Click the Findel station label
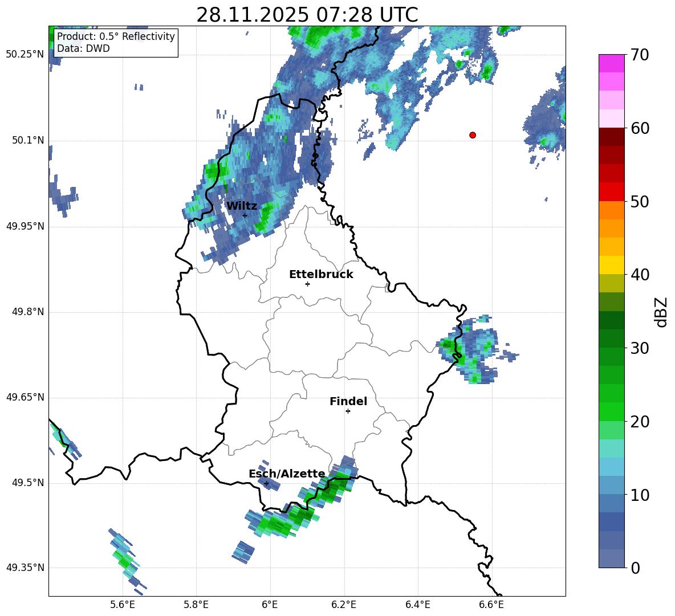The width and height of the screenshot is (675, 616). [x=348, y=401]
